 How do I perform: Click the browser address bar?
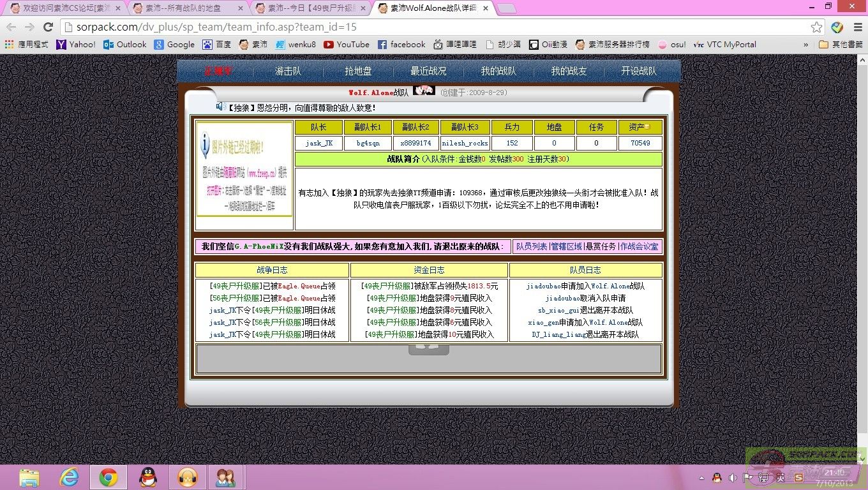point(434,27)
